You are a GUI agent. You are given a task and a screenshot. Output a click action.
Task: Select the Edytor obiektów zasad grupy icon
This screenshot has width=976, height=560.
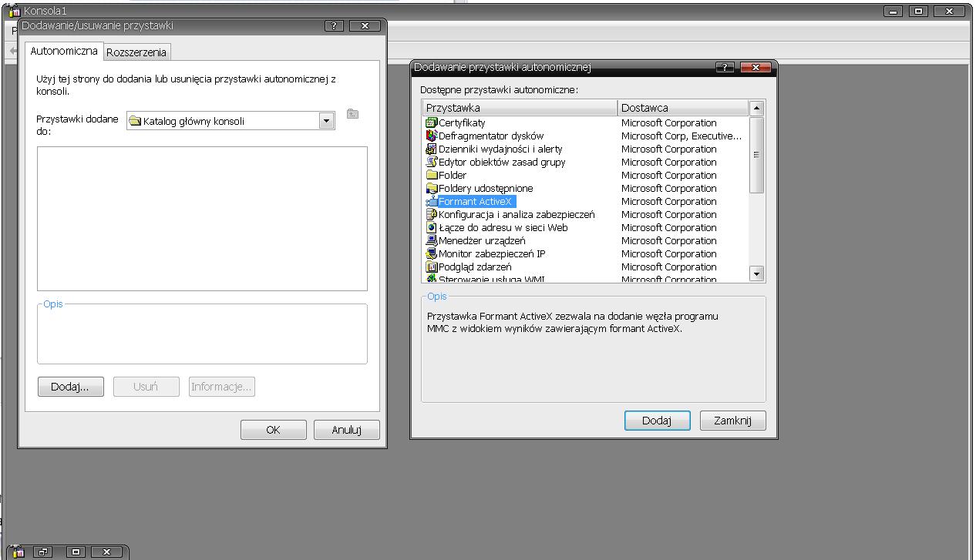point(432,162)
